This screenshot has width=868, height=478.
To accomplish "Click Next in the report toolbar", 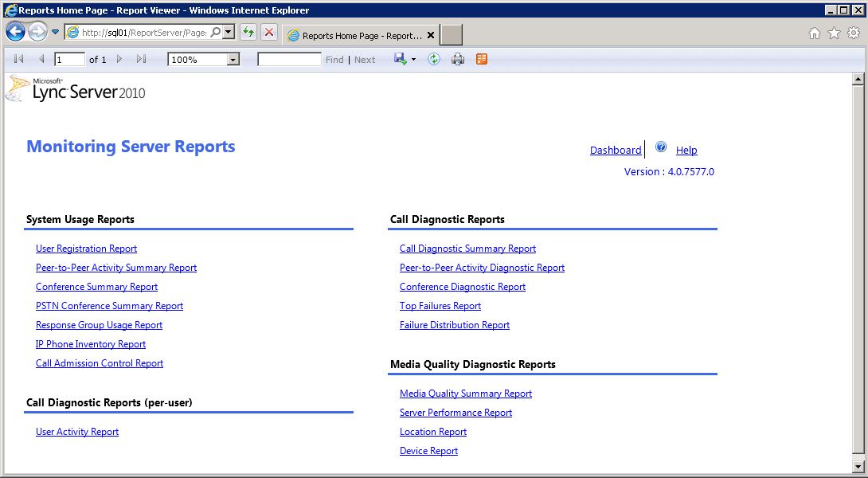I will coord(365,60).
